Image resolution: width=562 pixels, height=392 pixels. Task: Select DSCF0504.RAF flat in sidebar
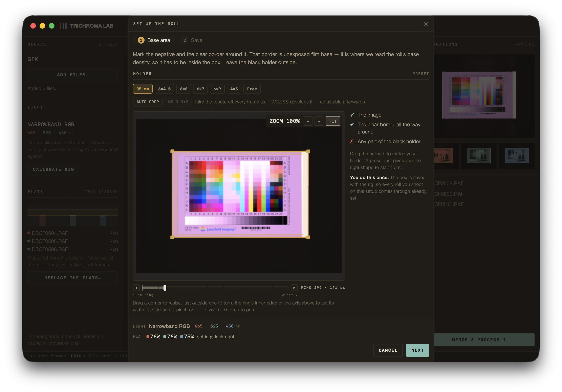tap(73, 233)
